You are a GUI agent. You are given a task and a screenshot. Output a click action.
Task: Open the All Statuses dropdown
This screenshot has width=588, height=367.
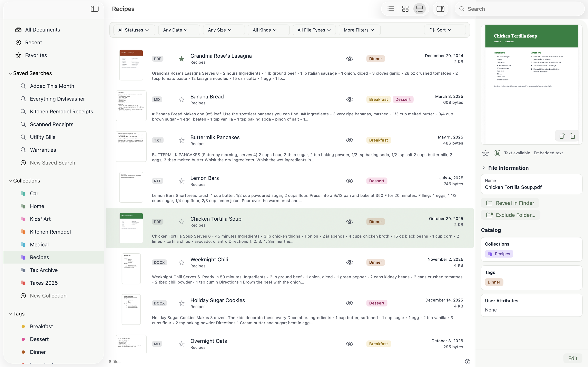(x=134, y=30)
